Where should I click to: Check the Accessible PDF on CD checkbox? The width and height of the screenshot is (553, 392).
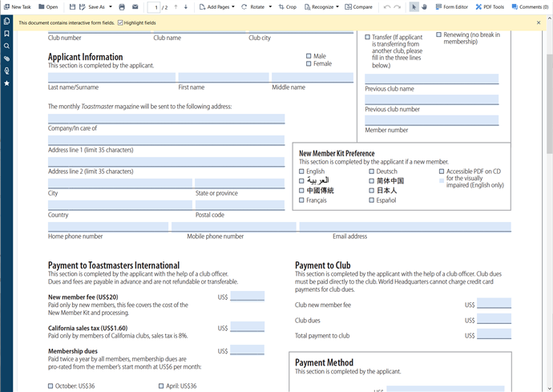point(442,171)
